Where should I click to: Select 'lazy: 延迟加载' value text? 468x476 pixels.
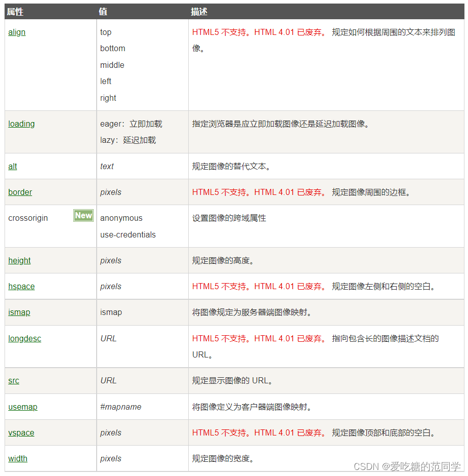[x=128, y=140]
